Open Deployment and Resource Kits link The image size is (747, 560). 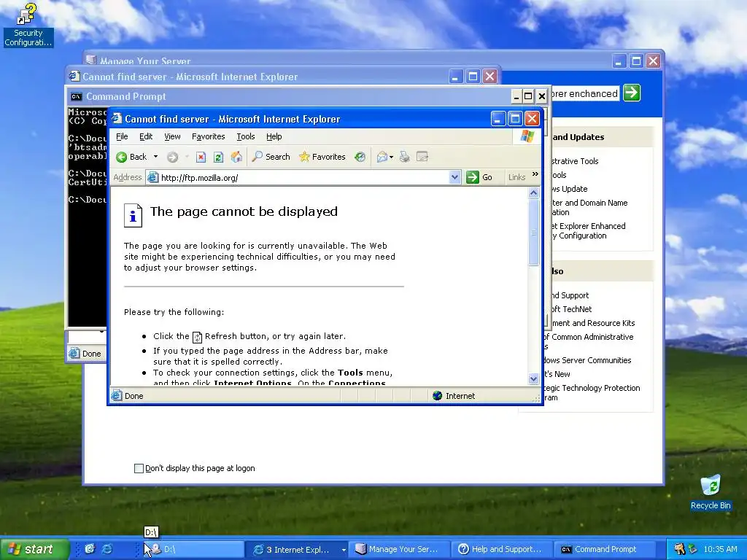593,323
